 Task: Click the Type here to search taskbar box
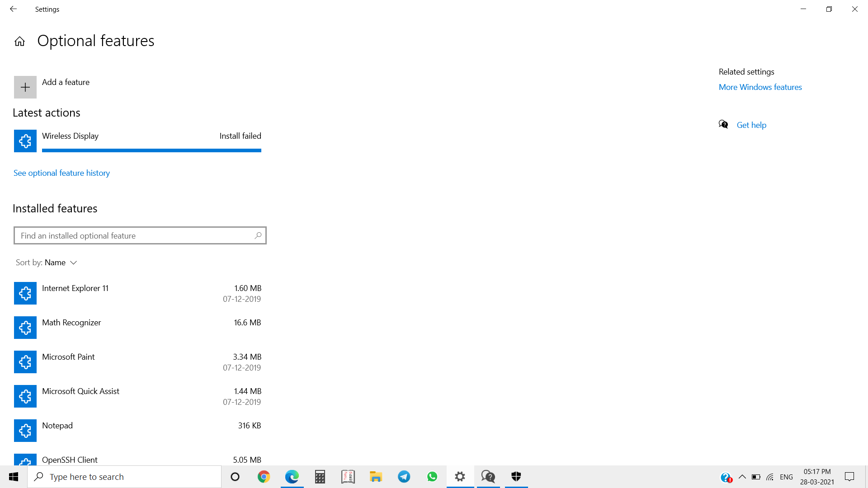point(124,477)
